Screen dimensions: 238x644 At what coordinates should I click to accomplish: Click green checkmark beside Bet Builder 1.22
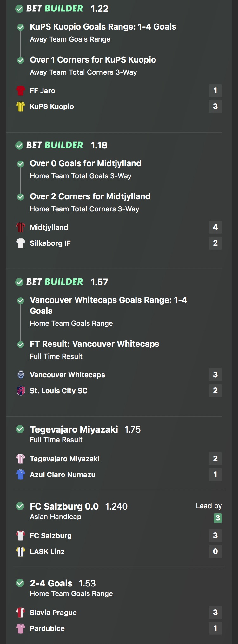pos(19,9)
